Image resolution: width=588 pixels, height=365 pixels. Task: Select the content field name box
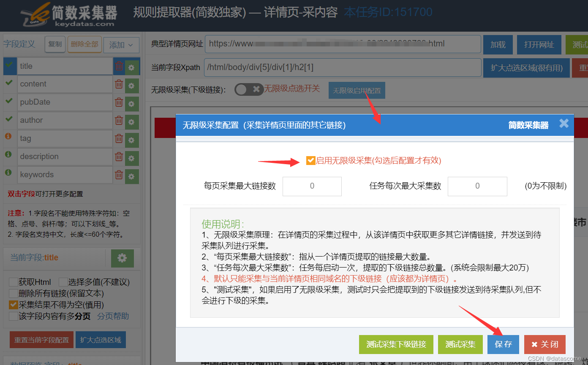tap(65, 84)
